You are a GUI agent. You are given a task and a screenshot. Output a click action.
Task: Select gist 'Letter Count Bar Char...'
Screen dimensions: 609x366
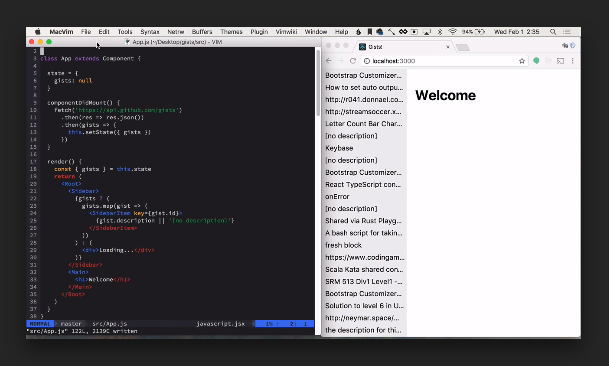coord(364,124)
